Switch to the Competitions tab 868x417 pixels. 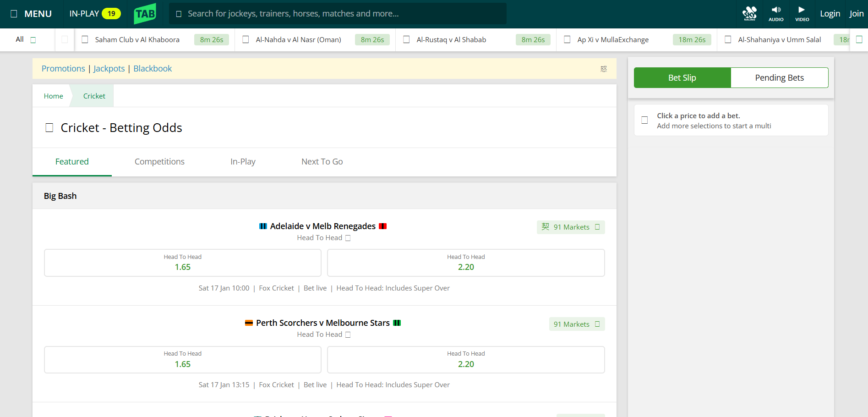[x=159, y=162]
